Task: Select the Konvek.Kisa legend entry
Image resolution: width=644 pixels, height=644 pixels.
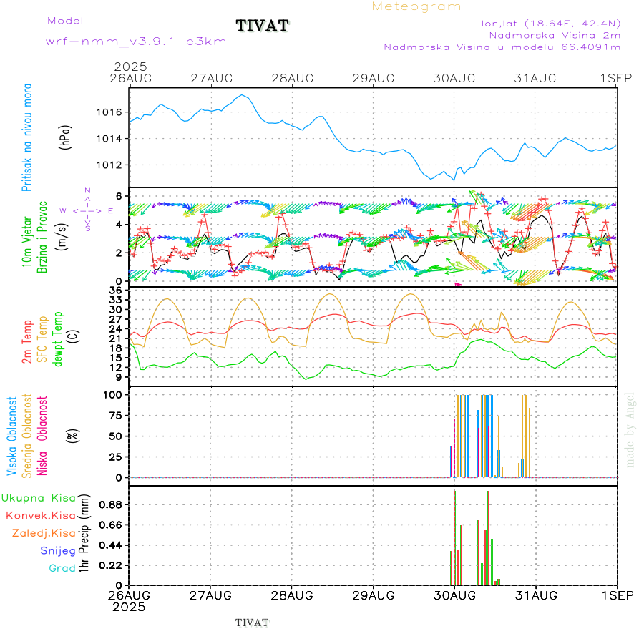Action: pyautogui.click(x=40, y=515)
